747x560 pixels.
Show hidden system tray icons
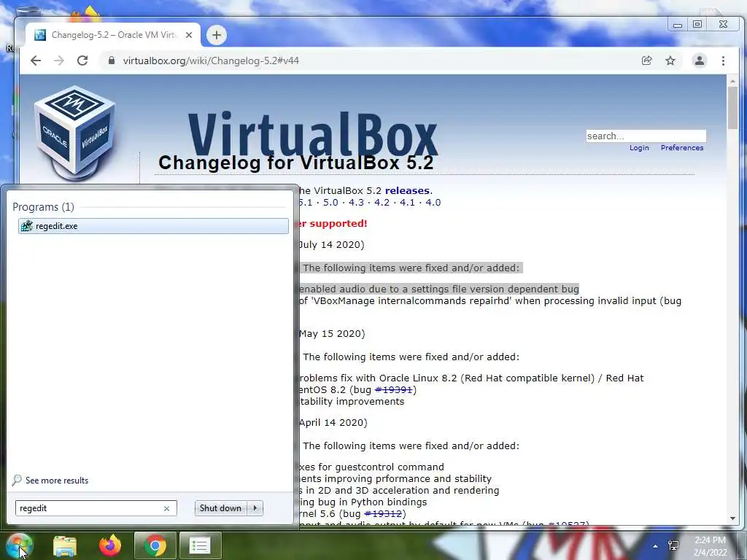[656, 546]
